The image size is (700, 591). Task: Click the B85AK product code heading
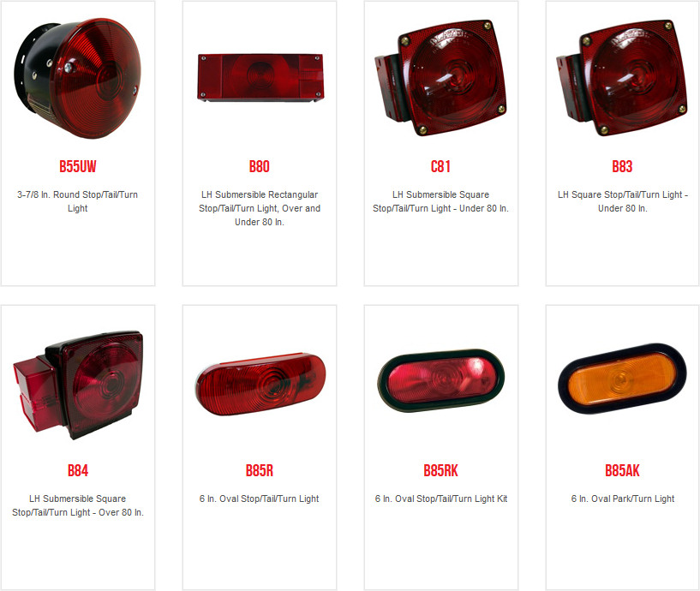622,470
